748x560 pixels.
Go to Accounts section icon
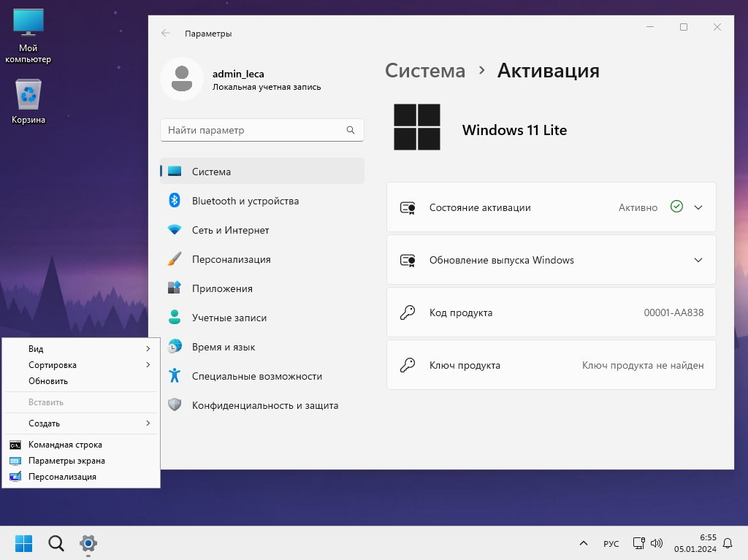click(x=175, y=318)
